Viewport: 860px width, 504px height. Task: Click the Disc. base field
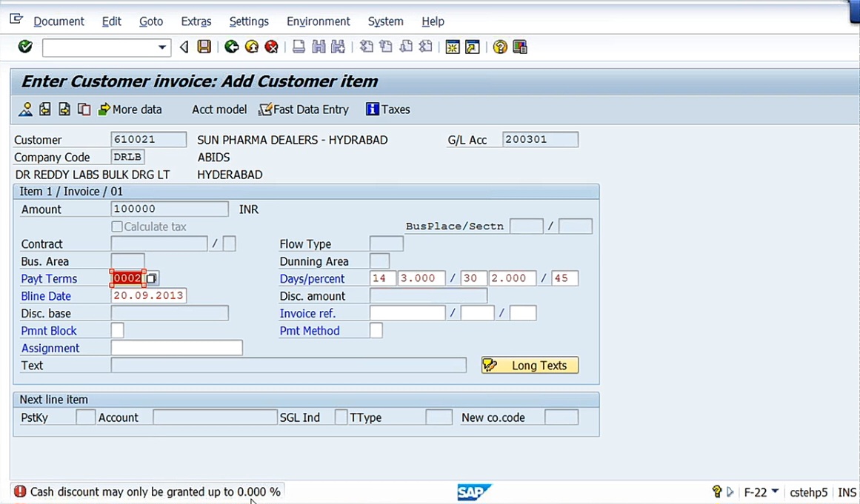[x=170, y=313]
